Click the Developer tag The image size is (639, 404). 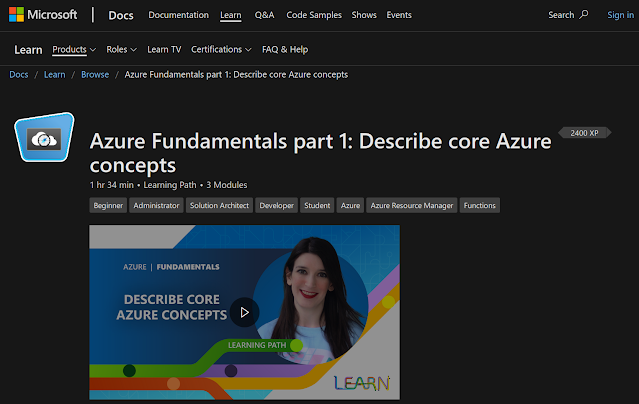[276, 205]
